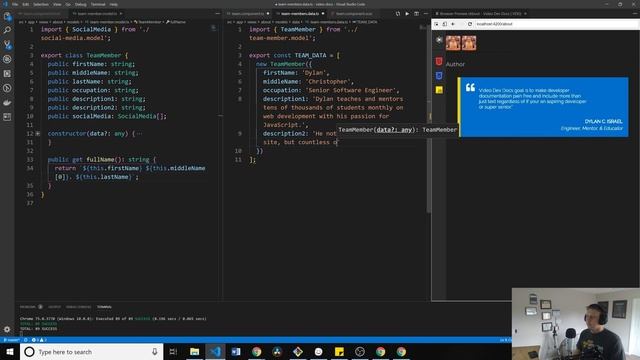Open the Search view in the activity bar
Screen dimensions: 640x360
[x=7, y=30]
